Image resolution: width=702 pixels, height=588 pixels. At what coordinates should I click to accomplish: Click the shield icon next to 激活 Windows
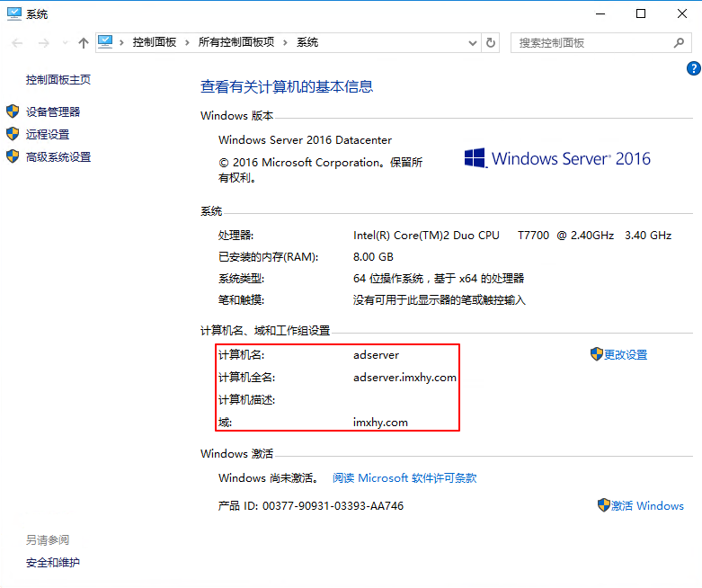(x=603, y=505)
